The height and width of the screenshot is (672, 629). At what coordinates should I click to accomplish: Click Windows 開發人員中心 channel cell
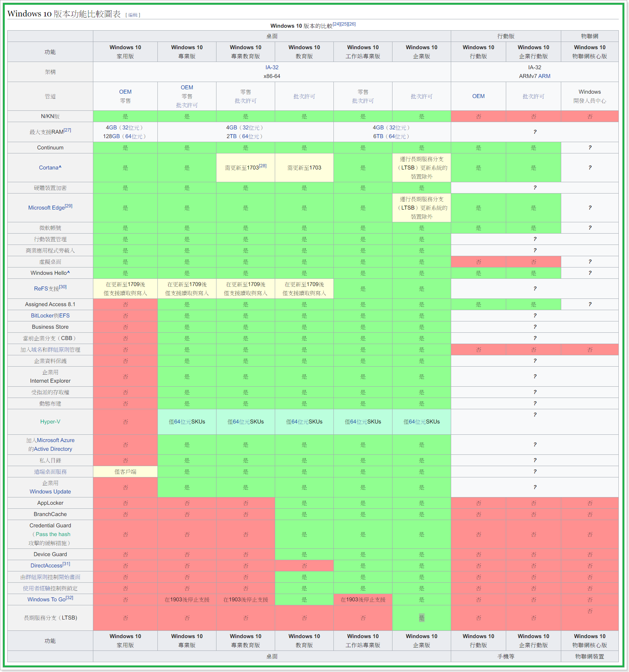(590, 96)
